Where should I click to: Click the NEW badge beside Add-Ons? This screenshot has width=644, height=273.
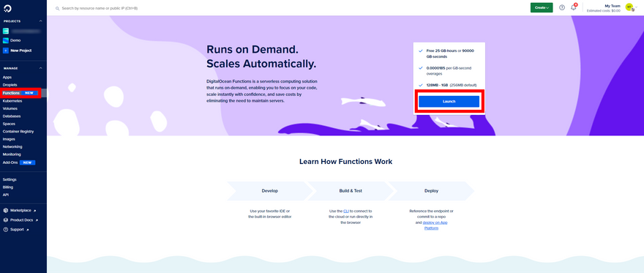point(28,162)
